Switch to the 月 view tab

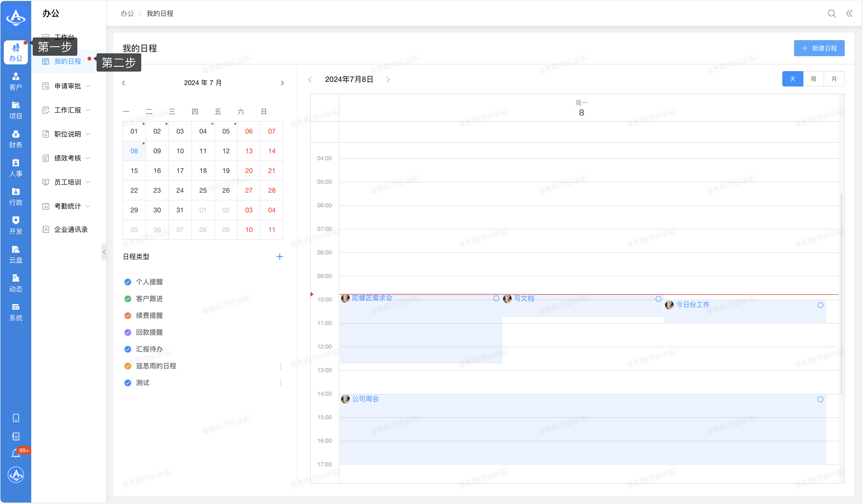point(834,79)
